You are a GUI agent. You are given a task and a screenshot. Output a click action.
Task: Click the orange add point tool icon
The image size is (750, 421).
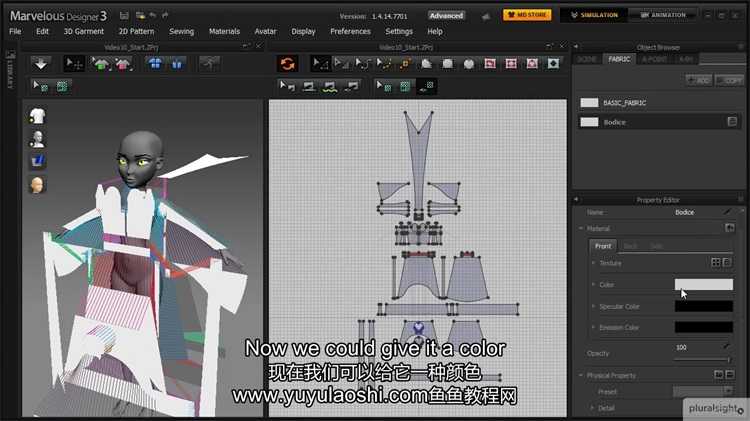[405, 64]
